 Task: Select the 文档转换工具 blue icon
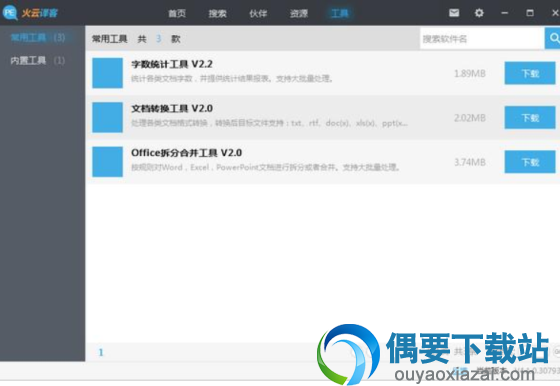click(x=107, y=117)
